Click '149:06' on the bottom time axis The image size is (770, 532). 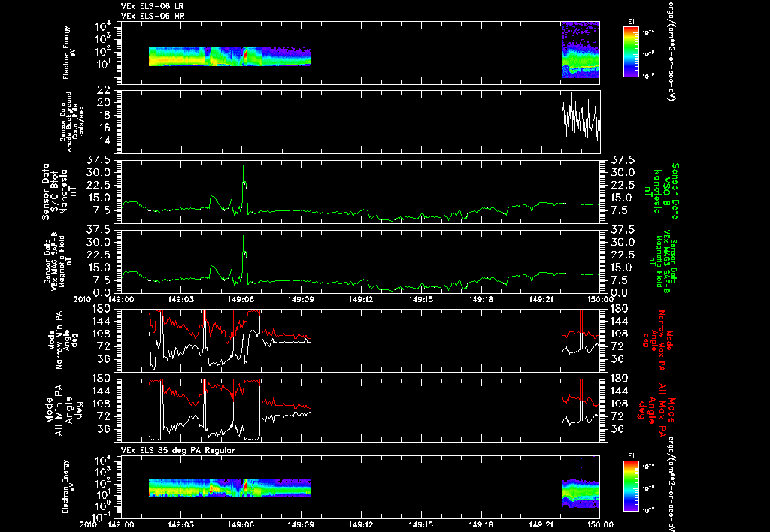point(241,524)
